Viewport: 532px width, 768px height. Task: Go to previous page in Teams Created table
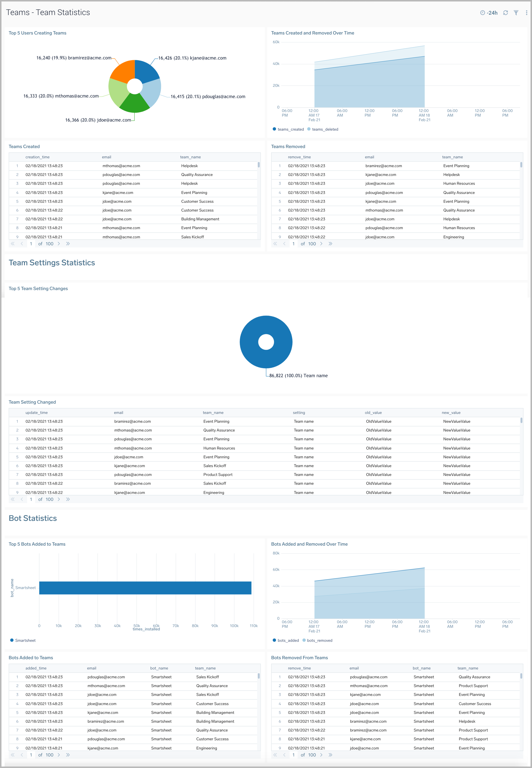coord(22,244)
